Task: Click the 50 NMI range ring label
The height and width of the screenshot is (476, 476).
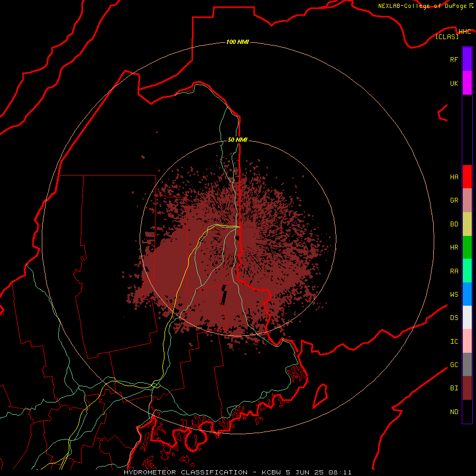Action: coord(237,140)
